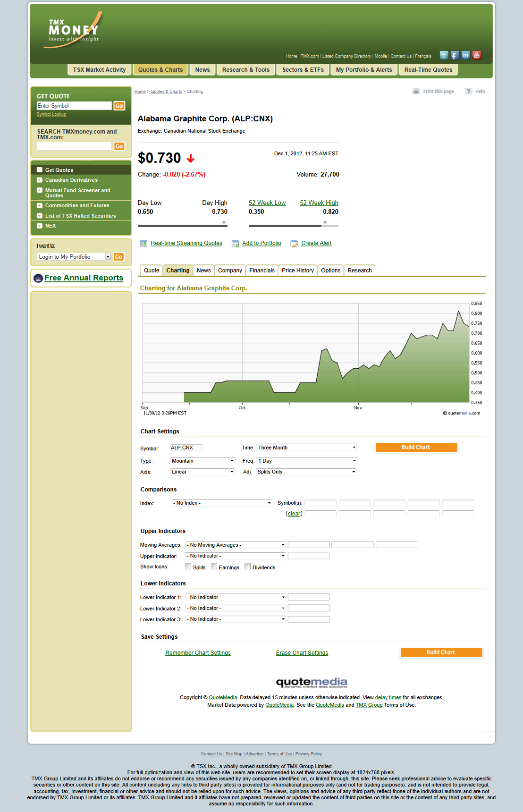523x812 pixels.
Task: Switch to the Price History tab
Action: tap(297, 271)
